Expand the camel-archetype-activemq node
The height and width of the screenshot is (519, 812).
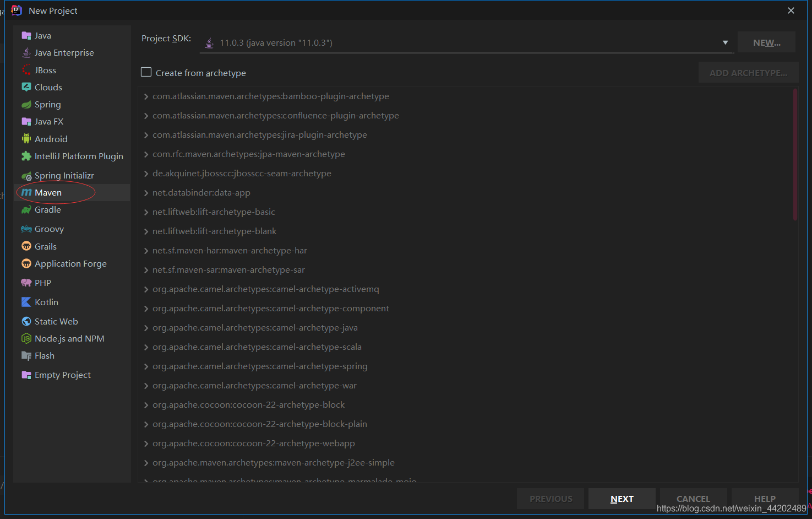(x=146, y=289)
